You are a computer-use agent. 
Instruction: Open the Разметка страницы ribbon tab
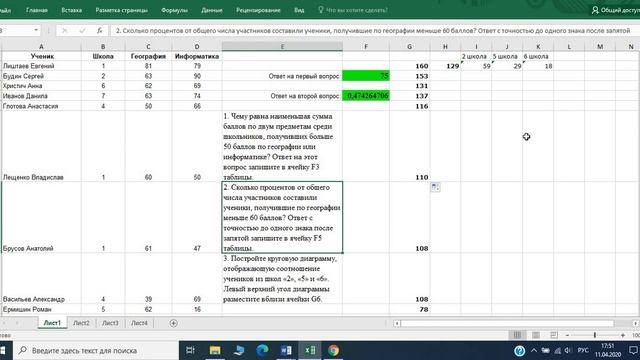(x=122, y=10)
